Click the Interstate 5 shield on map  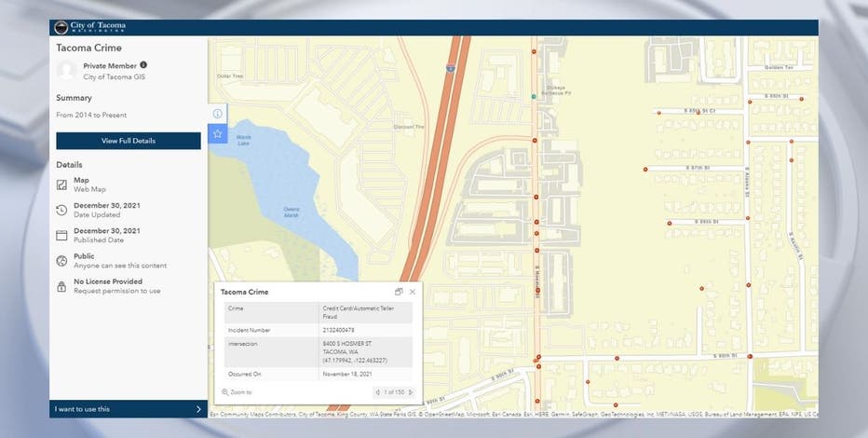click(x=450, y=67)
